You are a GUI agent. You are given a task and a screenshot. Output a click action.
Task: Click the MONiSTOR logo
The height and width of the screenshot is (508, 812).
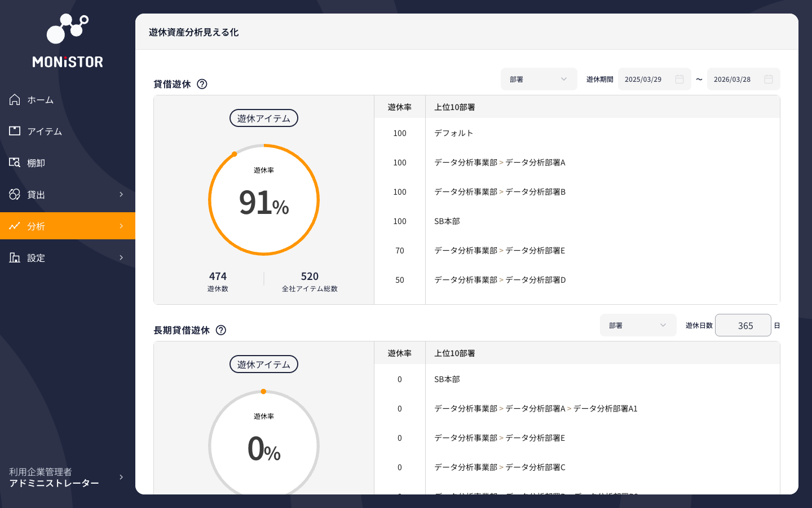68,42
